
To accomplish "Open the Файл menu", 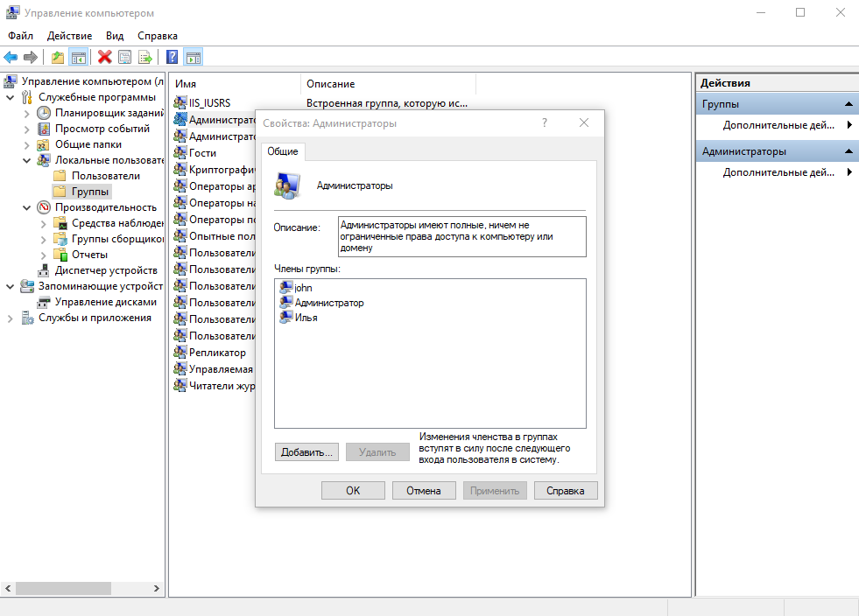I will [x=20, y=36].
